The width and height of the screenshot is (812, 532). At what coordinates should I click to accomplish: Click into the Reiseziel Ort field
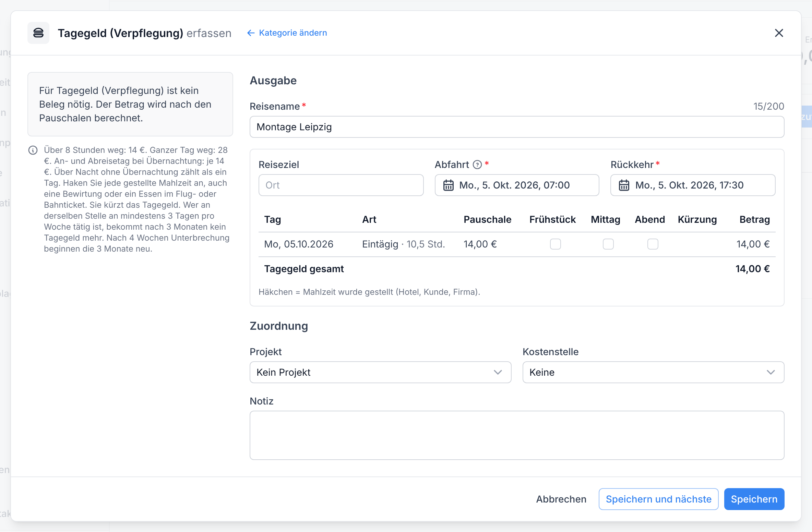pos(341,185)
